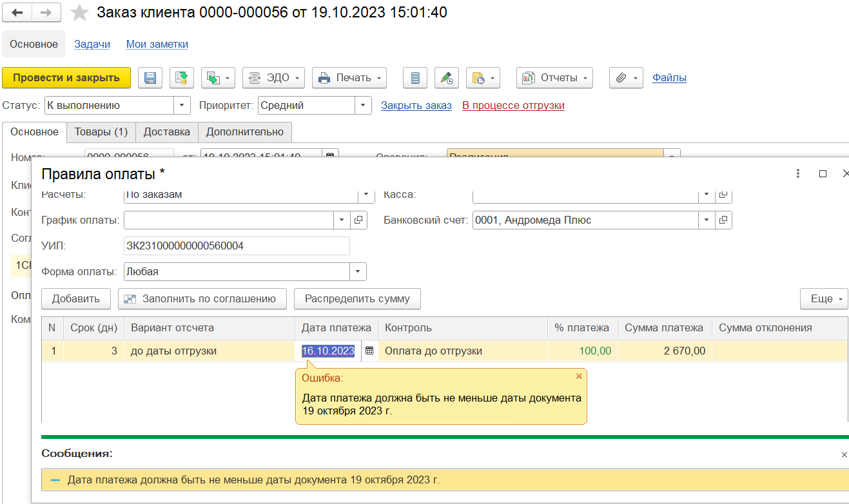Close the Сообщения panel
The width and height of the screenshot is (849, 504).
(x=844, y=454)
